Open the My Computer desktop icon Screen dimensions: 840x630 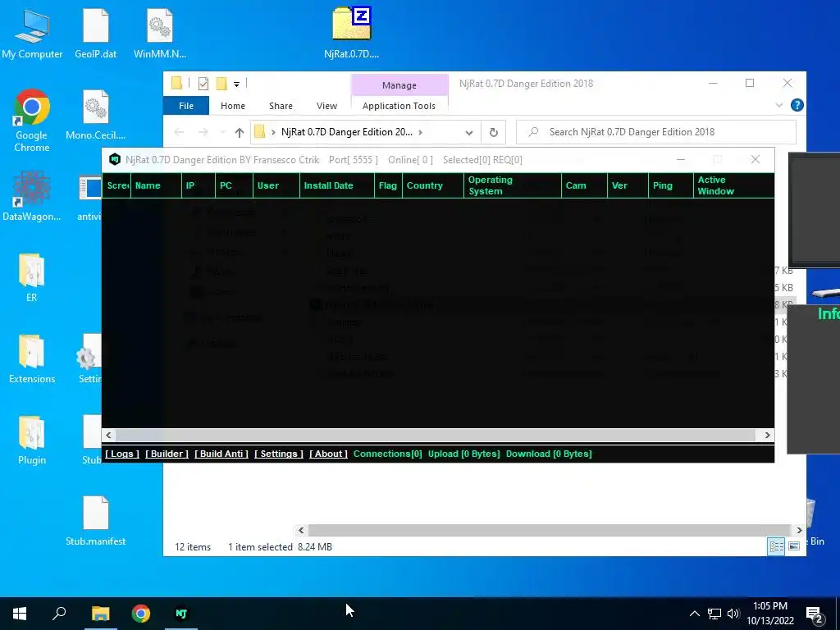(32, 33)
